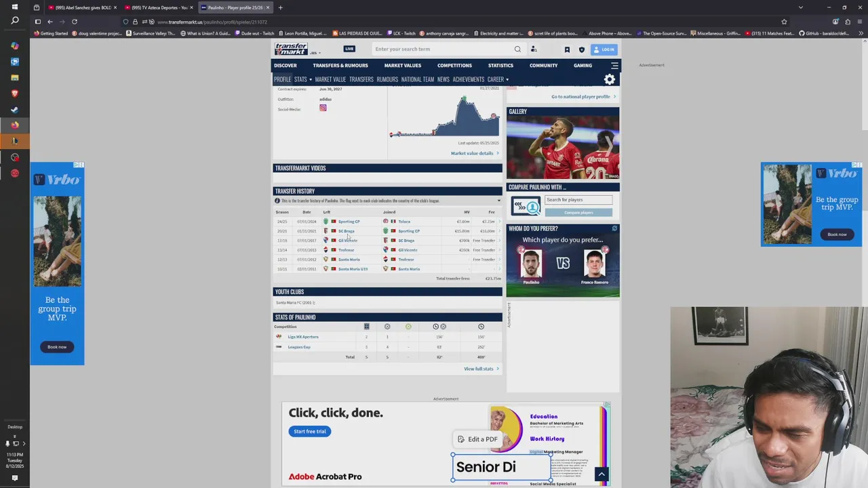Click the minutes played clock column icon

(x=481, y=327)
